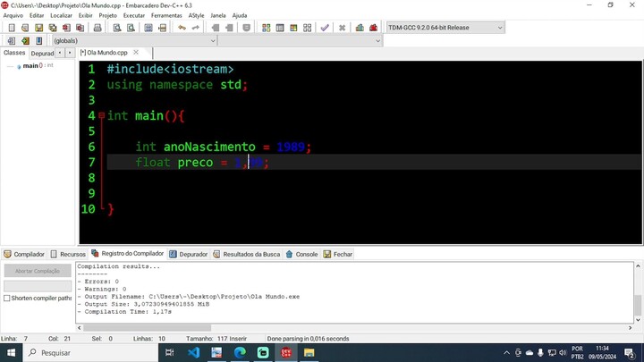
Task: Open the Console bottom tab
Action: point(302,254)
